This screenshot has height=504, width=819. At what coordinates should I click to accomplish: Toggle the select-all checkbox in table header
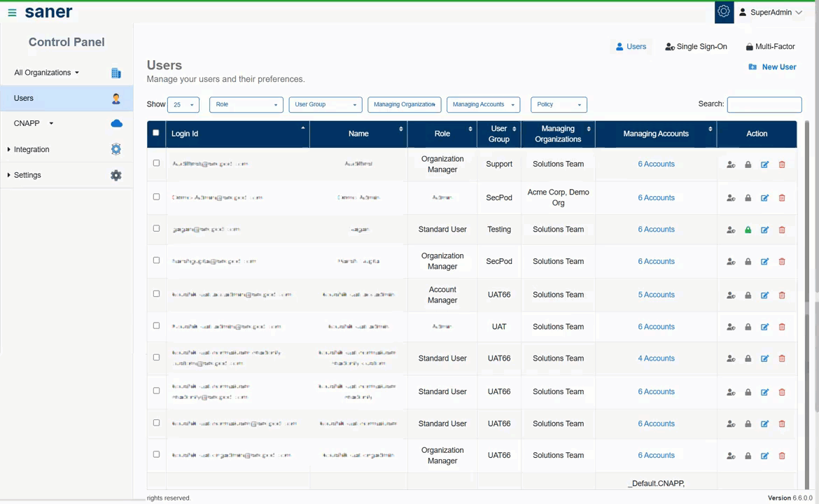point(156,133)
